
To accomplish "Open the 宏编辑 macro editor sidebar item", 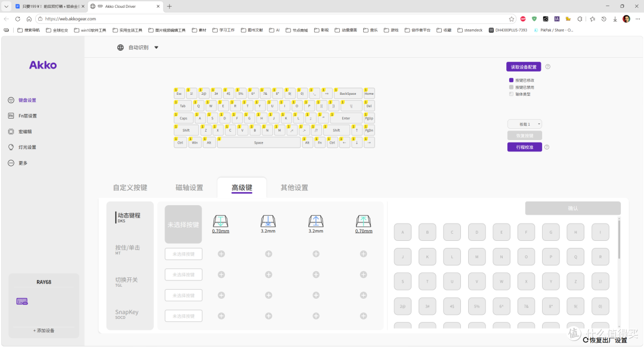I will [20, 132].
